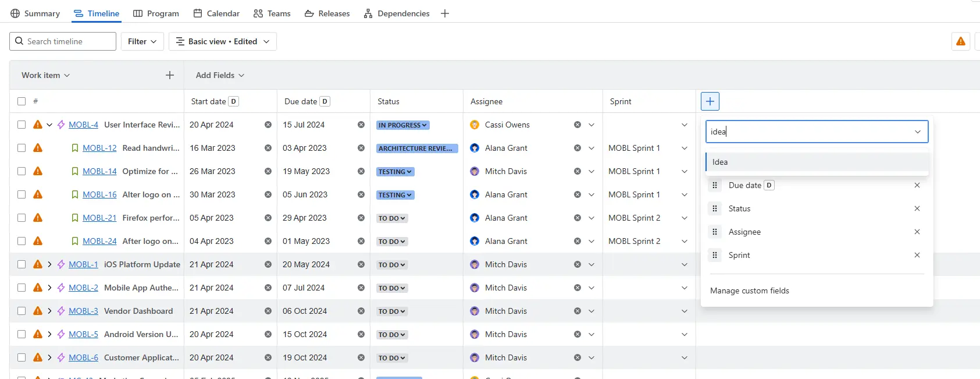Open the IN PROGRESS status dropdown for MOBL-4
The width and height of the screenshot is (980, 379).
point(402,125)
